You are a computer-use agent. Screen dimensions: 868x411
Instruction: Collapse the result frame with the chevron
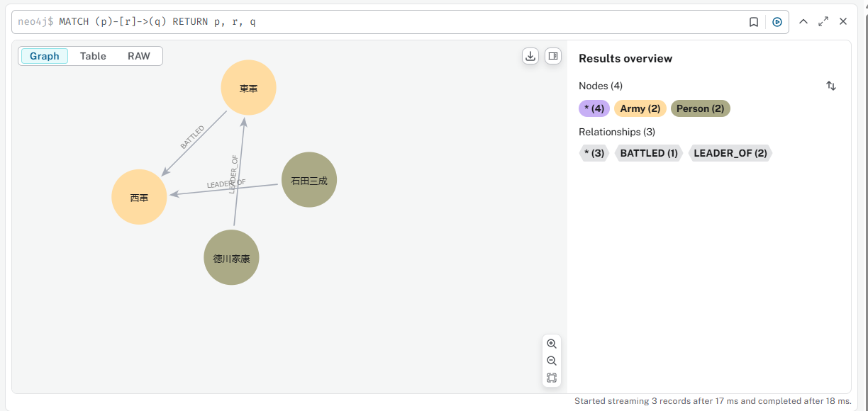coord(803,22)
